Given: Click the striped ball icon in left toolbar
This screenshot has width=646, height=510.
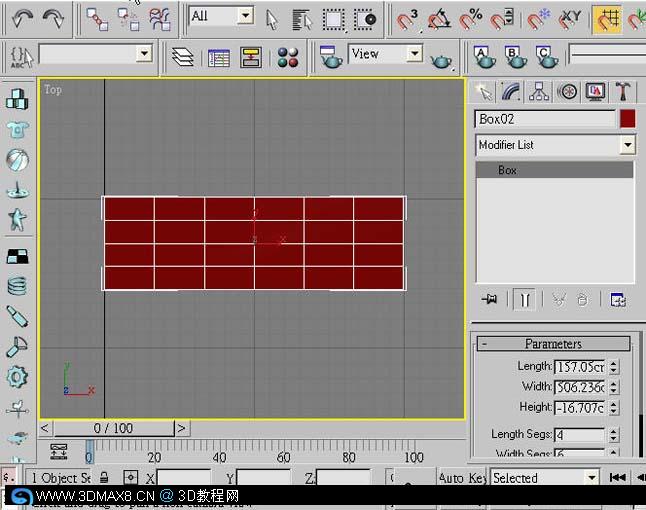Looking at the screenshot, I should coord(18,160).
